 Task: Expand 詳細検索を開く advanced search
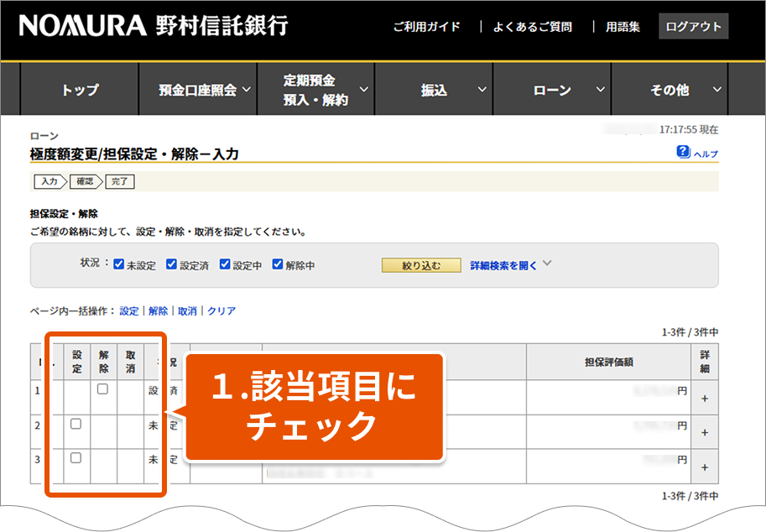(x=510, y=264)
